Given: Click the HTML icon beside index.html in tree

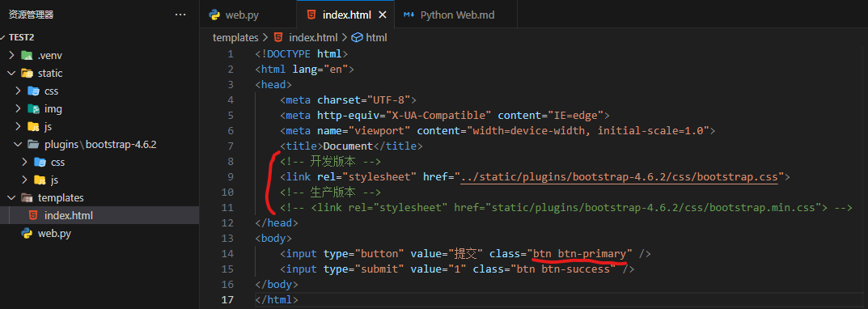Looking at the screenshot, I should (x=33, y=215).
